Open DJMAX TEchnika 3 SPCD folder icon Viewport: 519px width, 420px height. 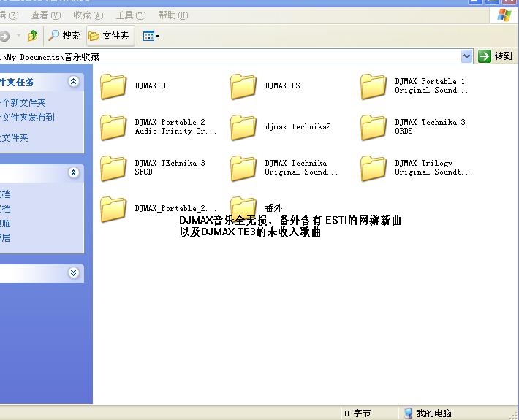tap(113, 168)
